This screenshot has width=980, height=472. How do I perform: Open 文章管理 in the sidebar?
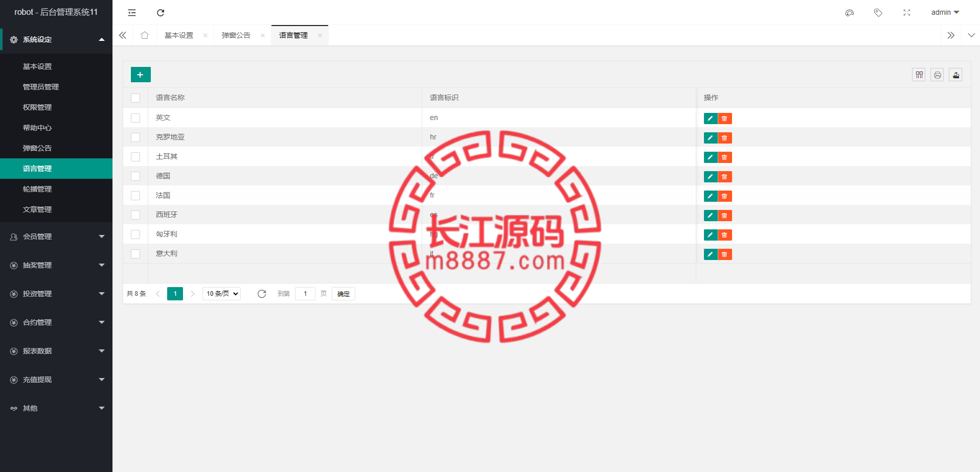tap(56, 209)
